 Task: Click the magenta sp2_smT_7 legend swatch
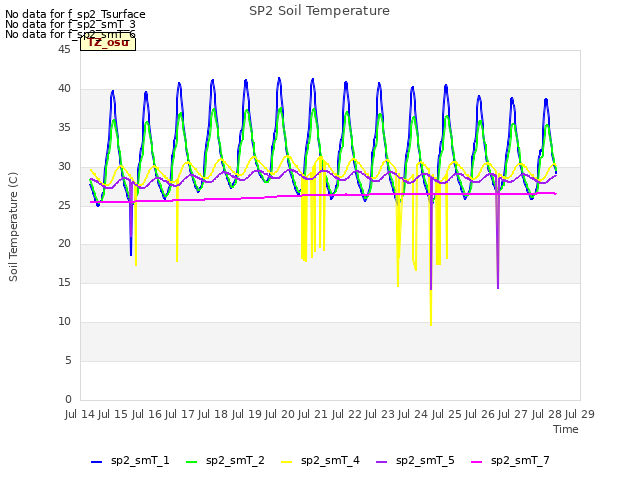[476, 462]
